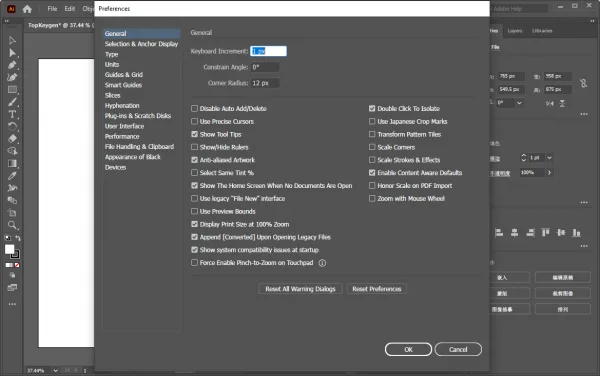Select Selection & Anchor Display category
Viewport: 600px width, 376px height.
pyautogui.click(x=142, y=44)
